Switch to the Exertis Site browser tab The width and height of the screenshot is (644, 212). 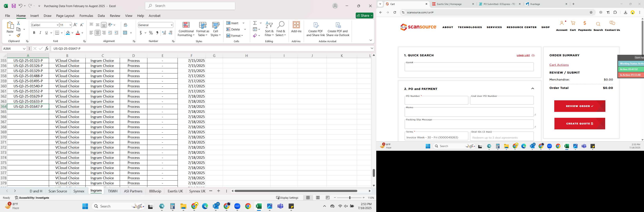point(453,4)
